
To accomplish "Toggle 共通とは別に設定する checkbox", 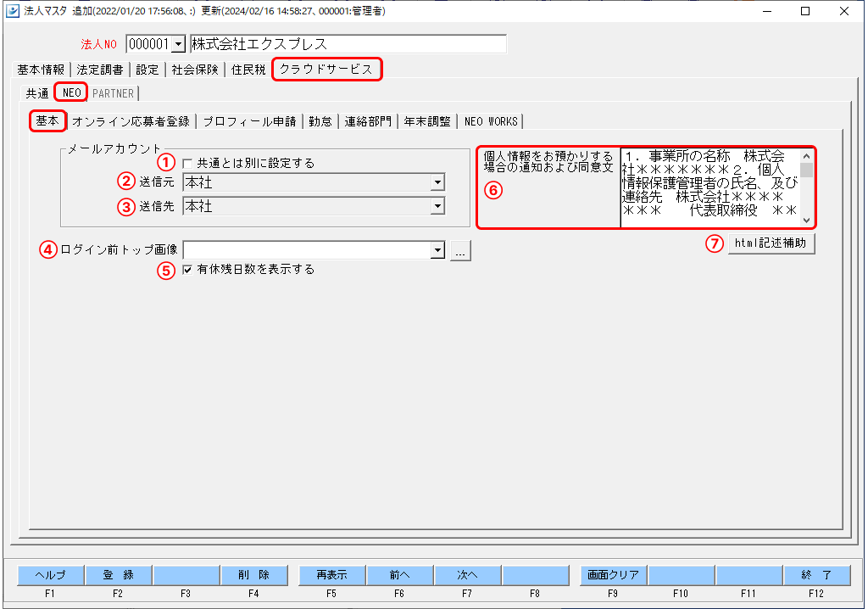I will click(x=187, y=164).
